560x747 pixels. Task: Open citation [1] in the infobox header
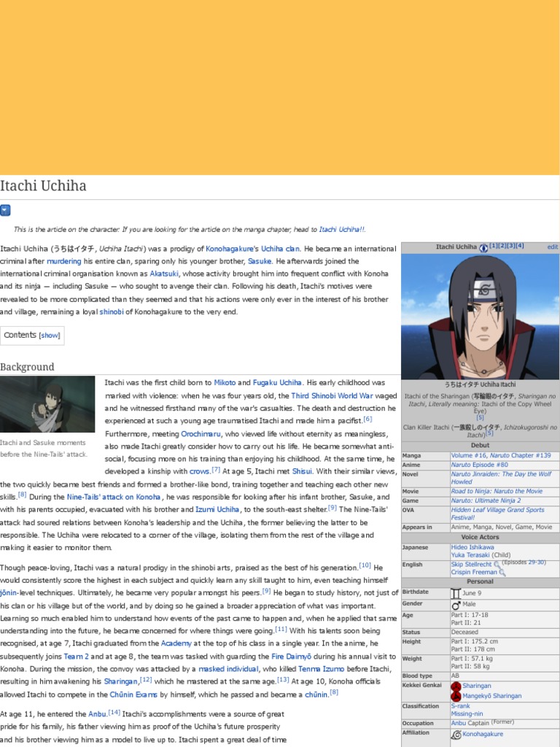coord(494,246)
